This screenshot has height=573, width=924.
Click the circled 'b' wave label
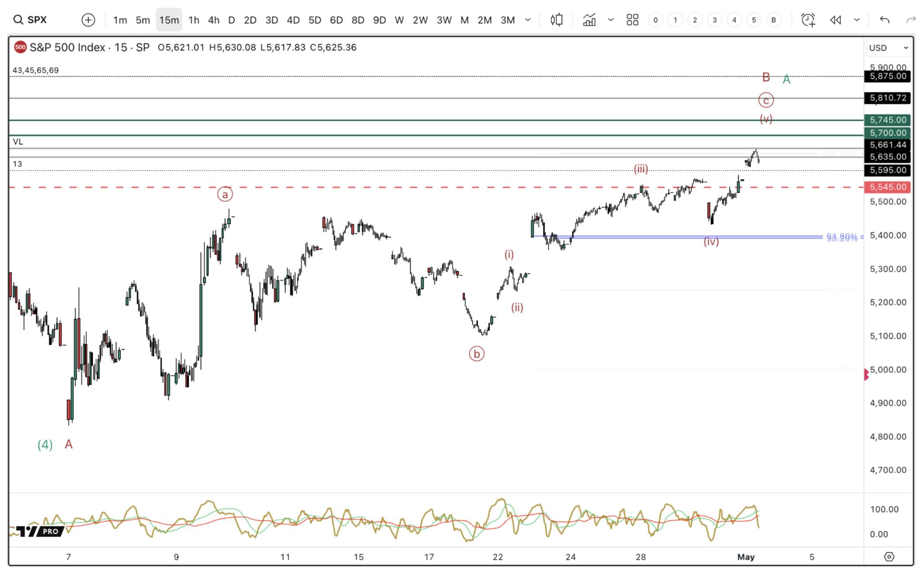tap(477, 354)
